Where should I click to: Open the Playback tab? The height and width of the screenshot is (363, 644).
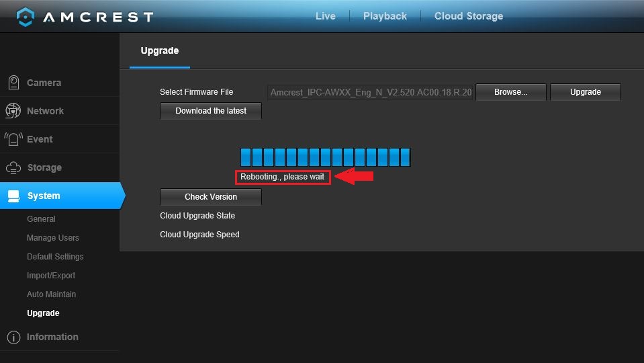[385, 16]
